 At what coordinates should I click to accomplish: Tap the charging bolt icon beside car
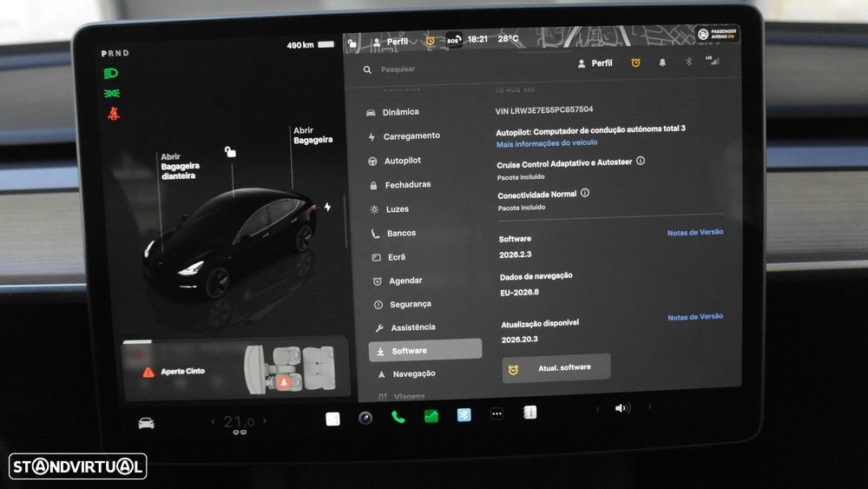328,207
